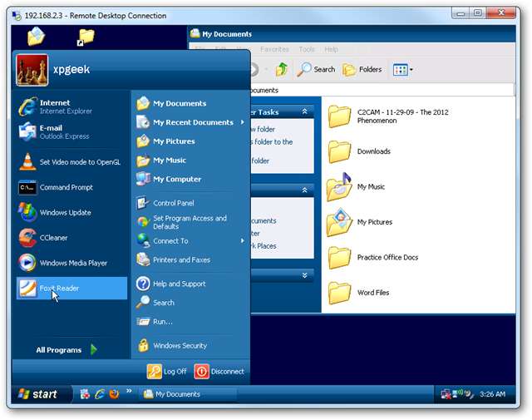Open the Views dropdown in toolbar
This screenshot has width=532, height=420.
click(x=403, y=70)
